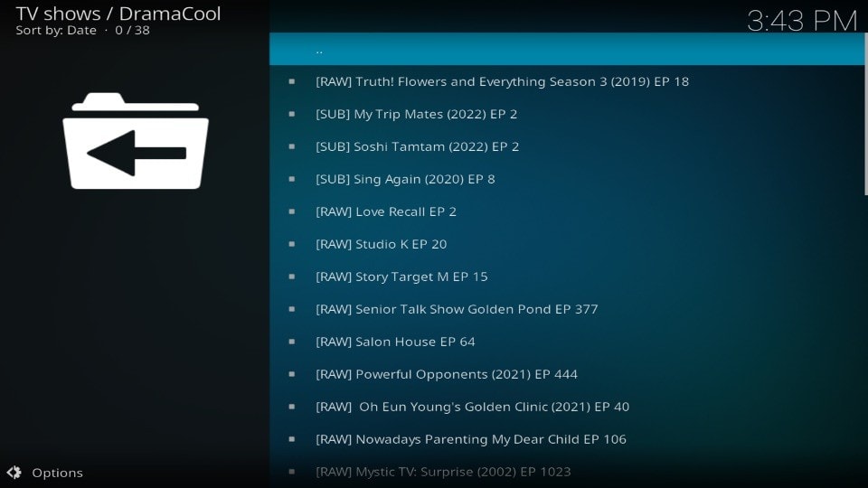Viewport: 868px width, 488px height.
Task: Open the Options menu label
Action: click(x=57, y=473)
